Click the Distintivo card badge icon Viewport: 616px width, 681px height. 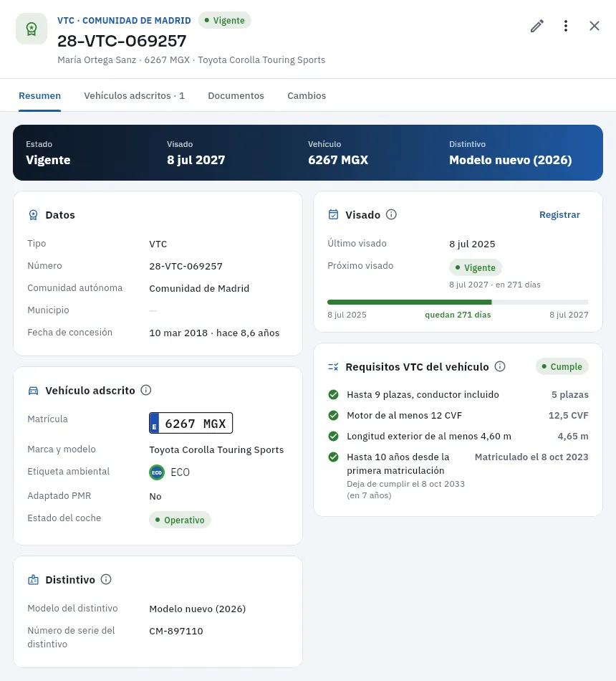click(33, 580)
